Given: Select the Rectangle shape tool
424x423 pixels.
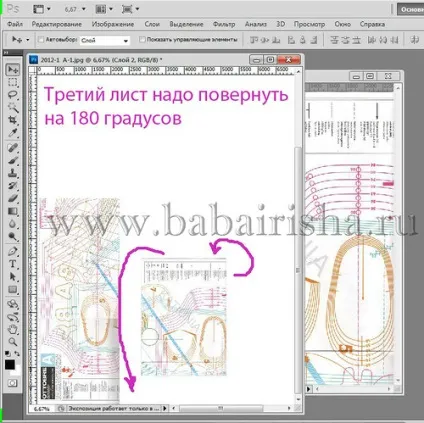Looking at the screenshot, I should (13, 289).
